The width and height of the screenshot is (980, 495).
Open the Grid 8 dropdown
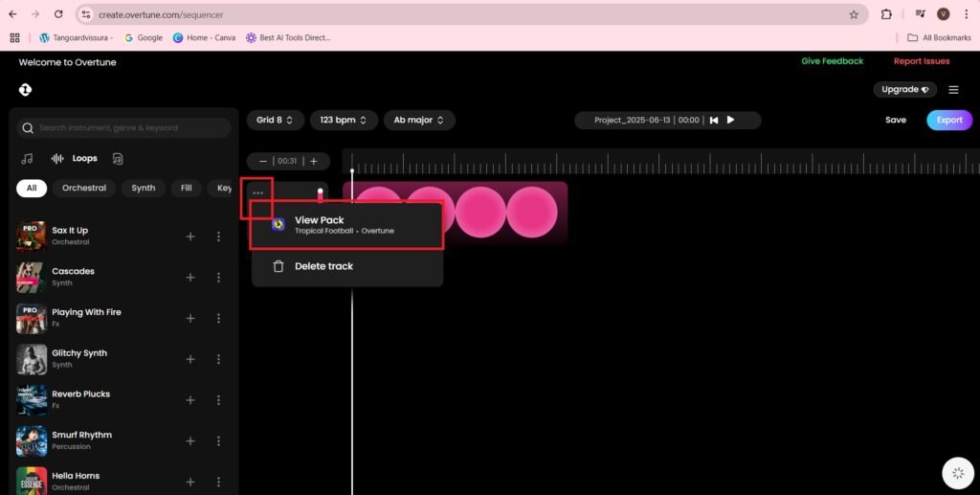coord(275,120)
